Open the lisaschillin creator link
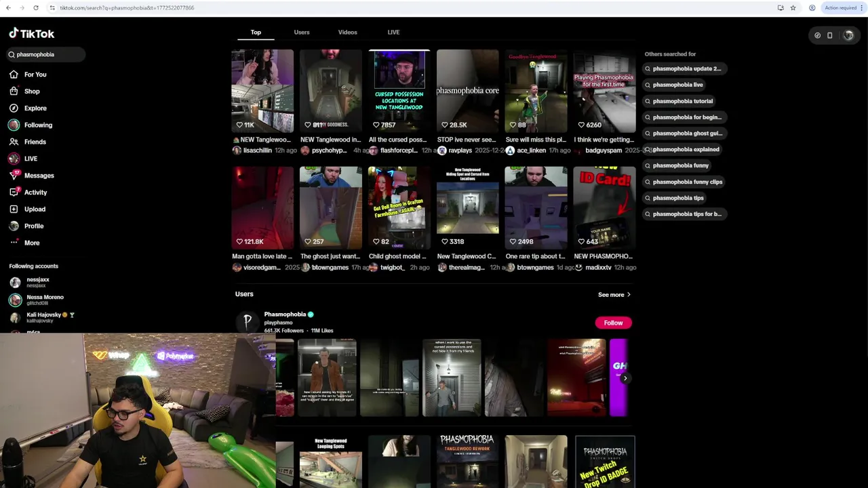The height and width of the screenshot is (488, 868). 257,150
